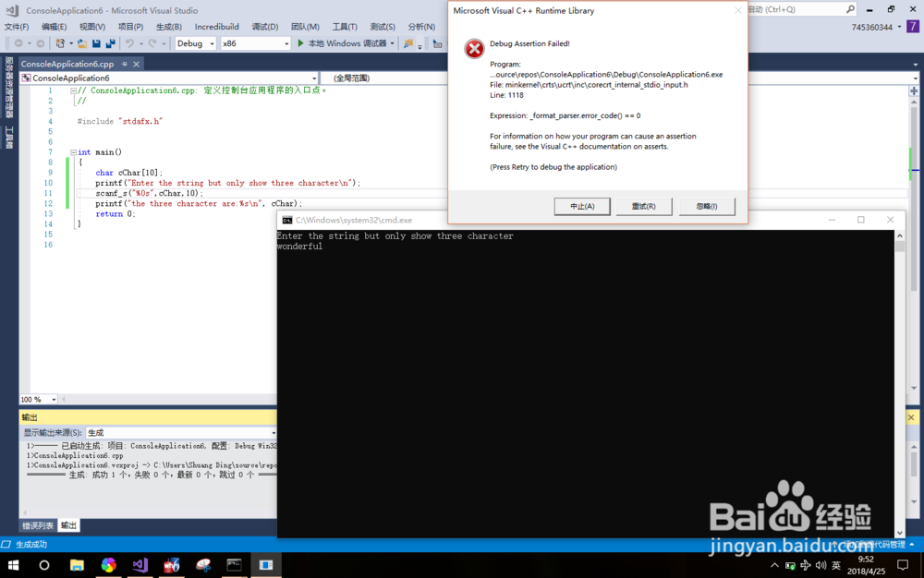The height and width of the screenshot is (578, 924).
Task: Click the Quick Launch search magnifier icon
Action: coord(850,9)
